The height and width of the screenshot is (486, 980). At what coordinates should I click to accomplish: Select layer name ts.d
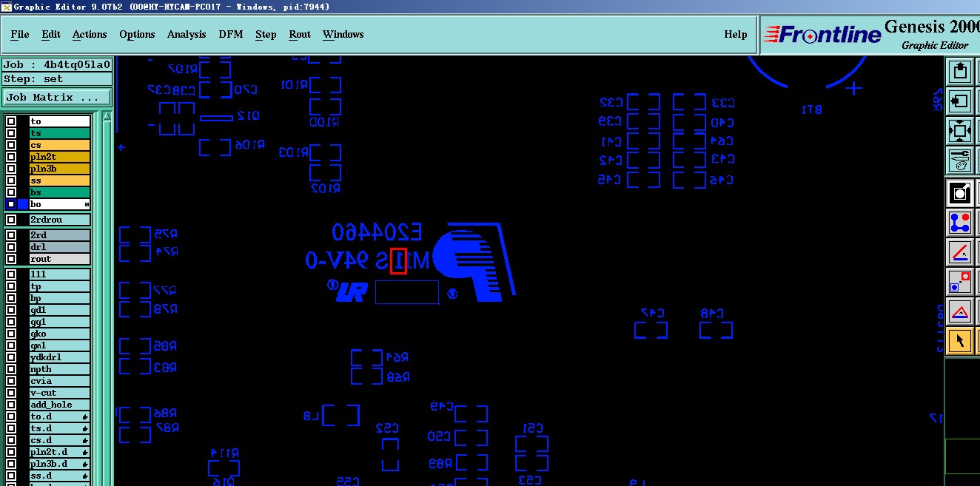(59, 428)
